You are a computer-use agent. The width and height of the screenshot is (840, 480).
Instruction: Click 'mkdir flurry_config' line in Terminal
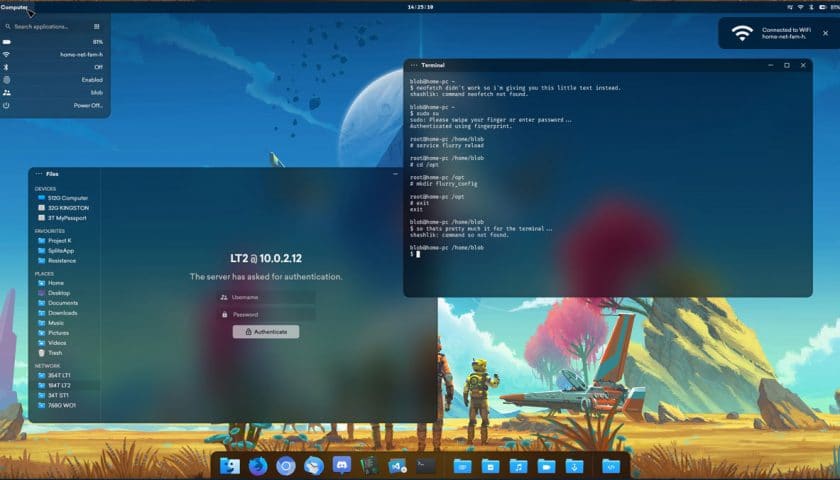pos(444,184)
